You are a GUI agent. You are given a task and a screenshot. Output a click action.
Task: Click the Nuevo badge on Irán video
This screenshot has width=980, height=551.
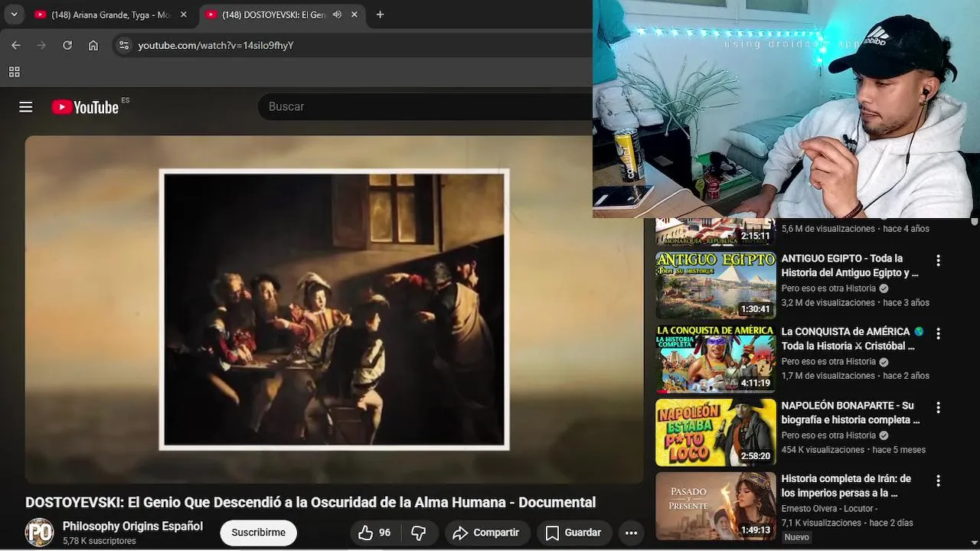pos(796,537)
